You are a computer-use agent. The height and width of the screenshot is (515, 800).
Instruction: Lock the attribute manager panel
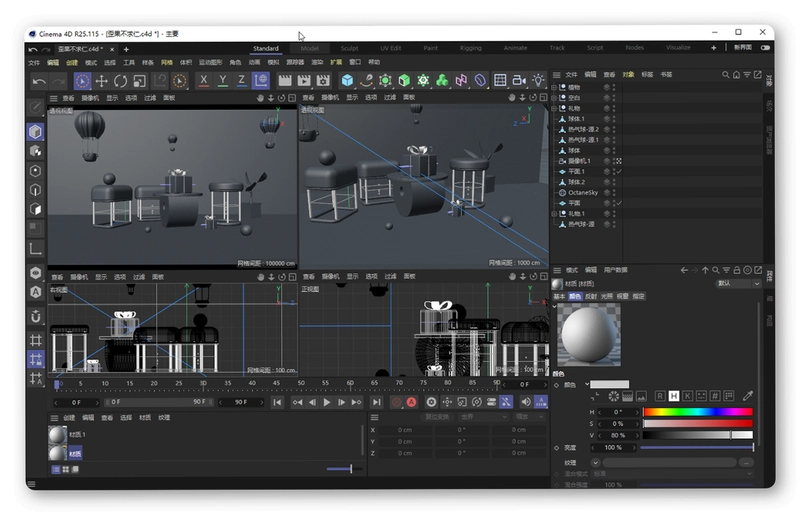(x=737, y=270)
